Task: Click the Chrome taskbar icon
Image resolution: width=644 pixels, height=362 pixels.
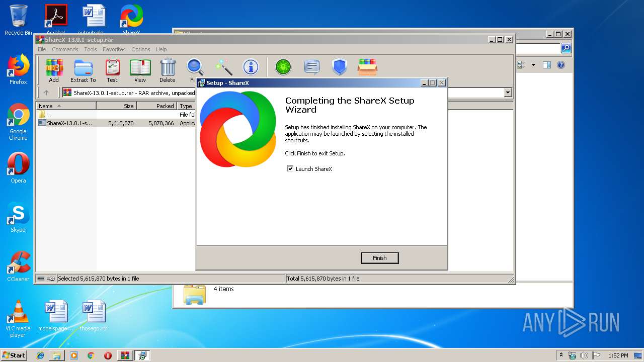Action: point(91,355)
